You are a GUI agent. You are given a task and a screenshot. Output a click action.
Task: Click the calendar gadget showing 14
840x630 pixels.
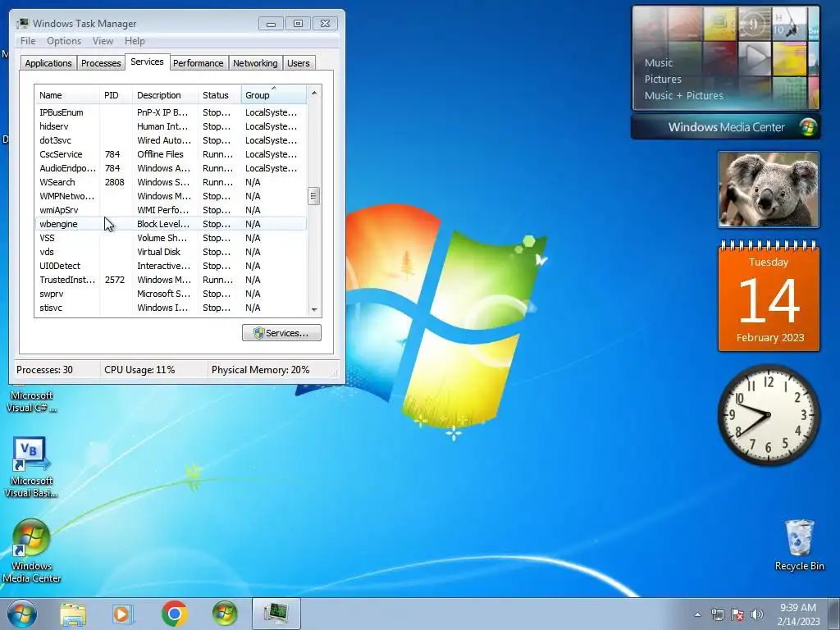point(769,297)
